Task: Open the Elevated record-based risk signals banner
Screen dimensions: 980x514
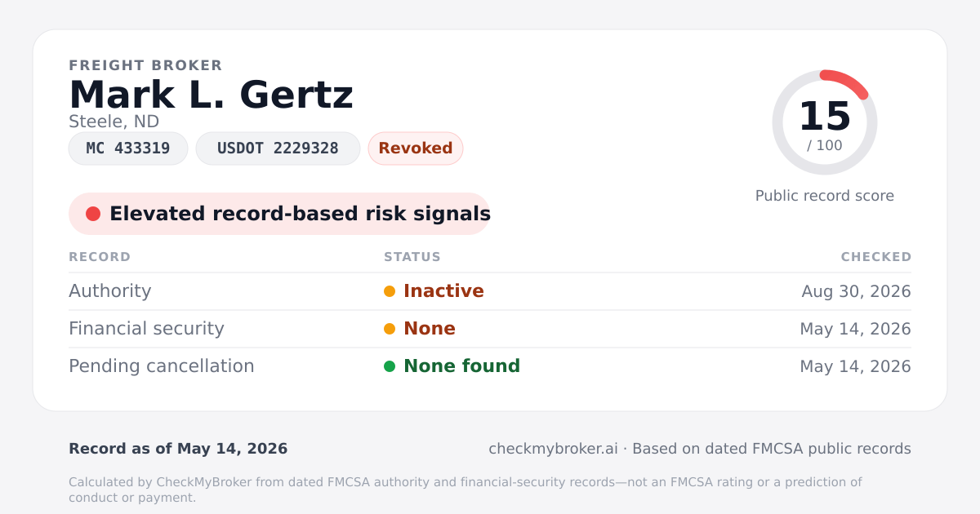Action: 279,214
